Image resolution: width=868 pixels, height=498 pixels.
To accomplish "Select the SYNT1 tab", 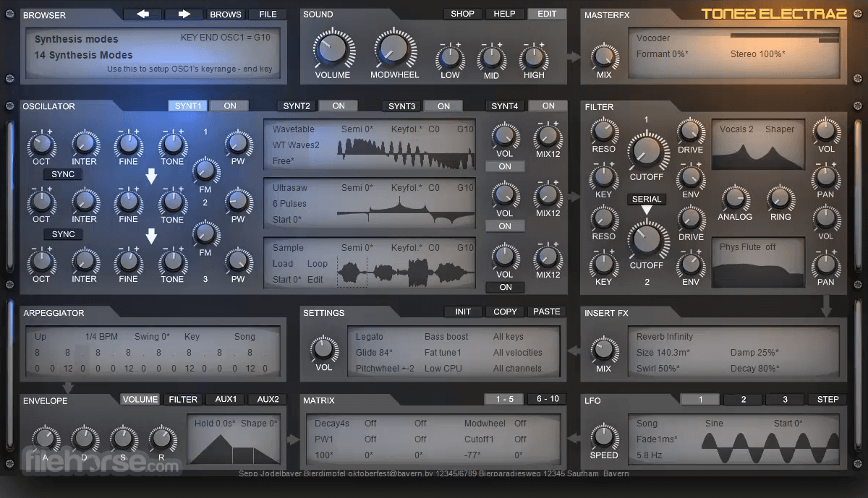I will pos(188,106).
